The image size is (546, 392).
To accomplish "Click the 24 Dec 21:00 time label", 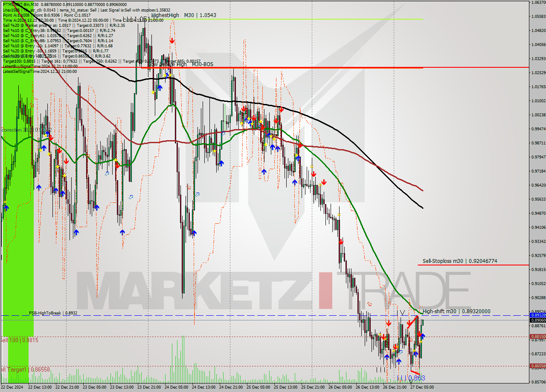I will 231,387.
